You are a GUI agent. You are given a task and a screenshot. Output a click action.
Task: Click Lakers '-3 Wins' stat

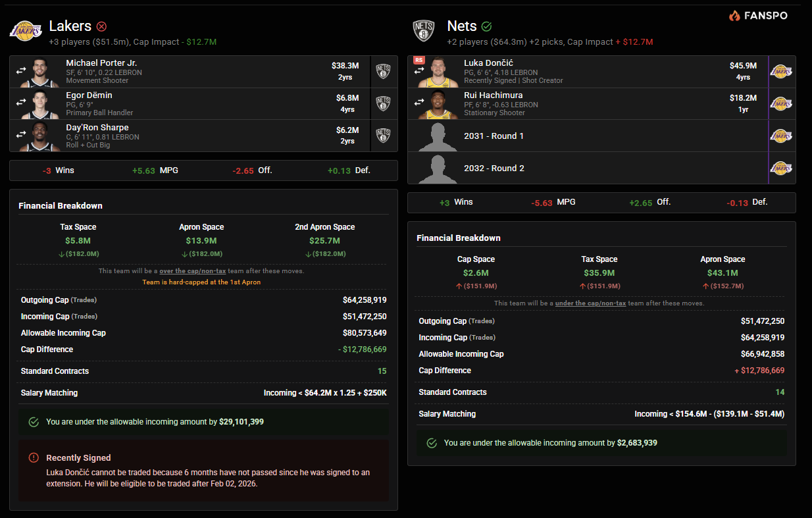tap(58, 170)
